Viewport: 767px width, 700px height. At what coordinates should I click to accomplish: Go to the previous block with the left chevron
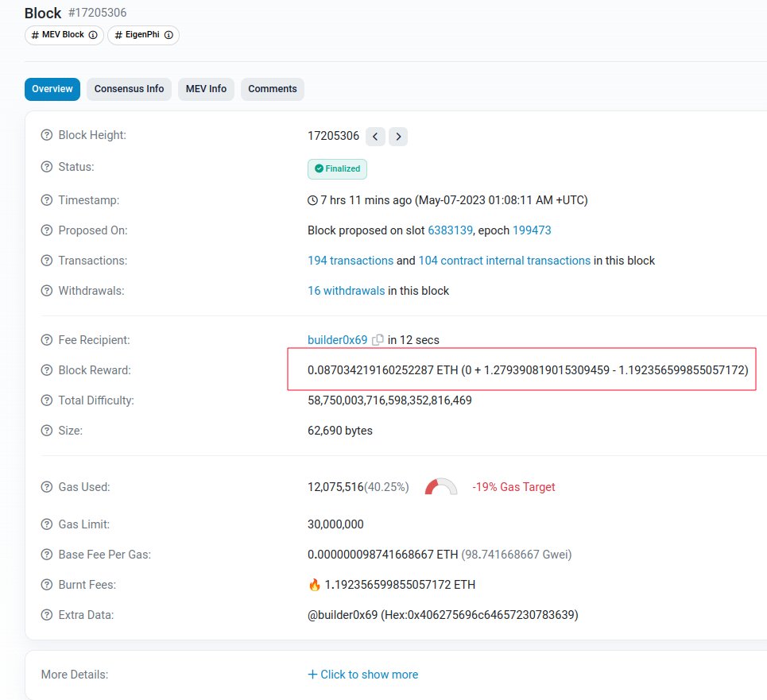(x=375, y=137)
